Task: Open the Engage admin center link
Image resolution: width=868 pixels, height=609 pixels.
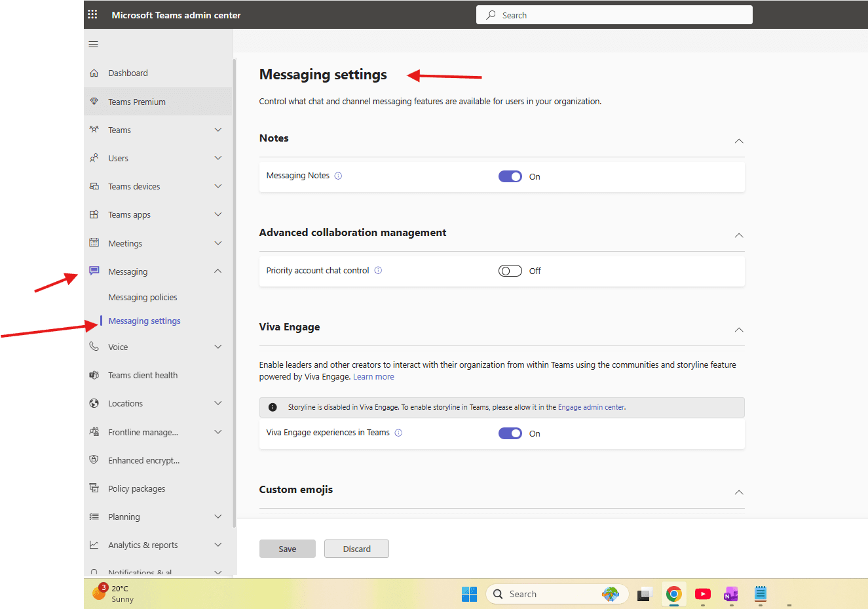Action: [x=591, y=406]
